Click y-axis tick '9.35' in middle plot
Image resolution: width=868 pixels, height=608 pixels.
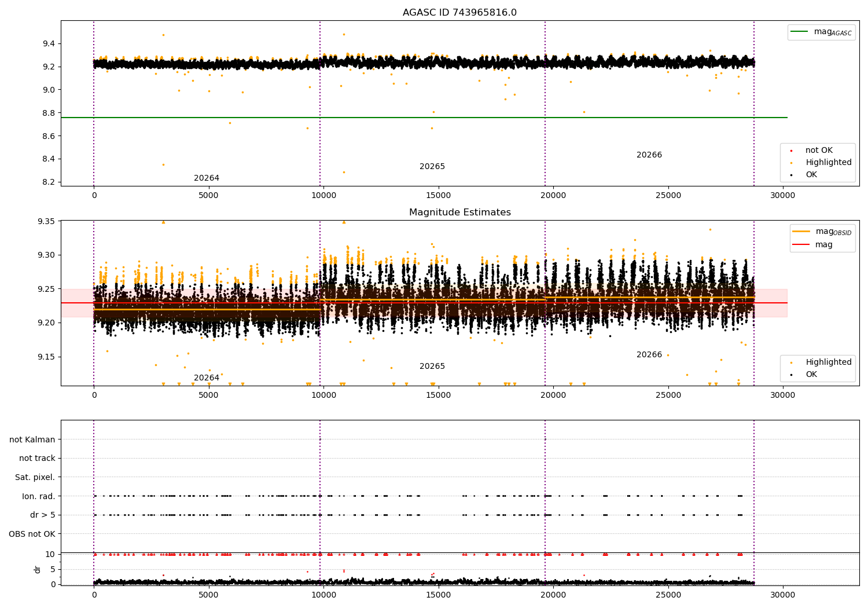tap(46, 222)
